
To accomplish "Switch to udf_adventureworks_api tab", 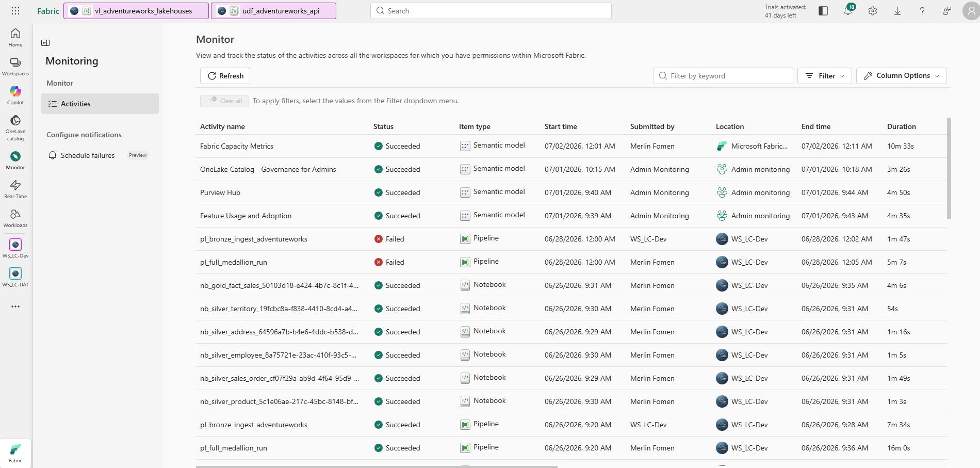I will click(x=273, y=11).
